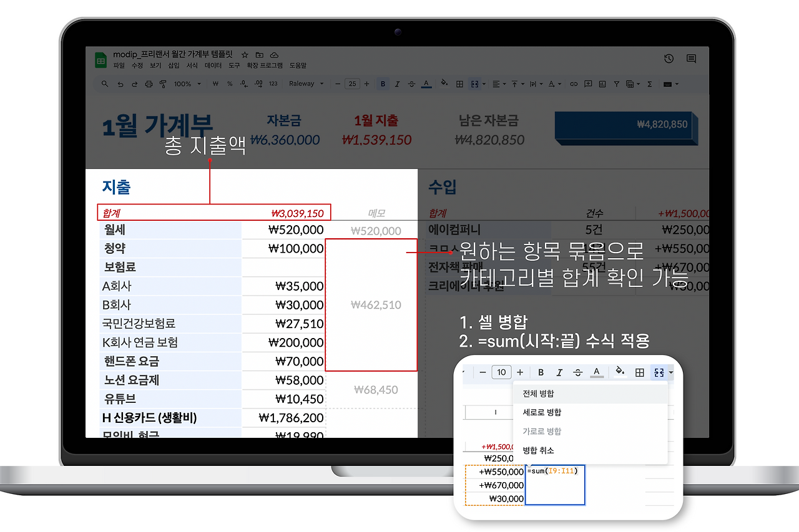
Task: Check the cloud save status icon
Action: coord(274,55)
